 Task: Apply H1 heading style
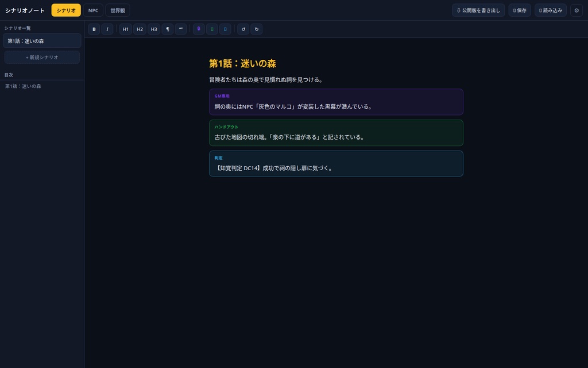[126, 29]
